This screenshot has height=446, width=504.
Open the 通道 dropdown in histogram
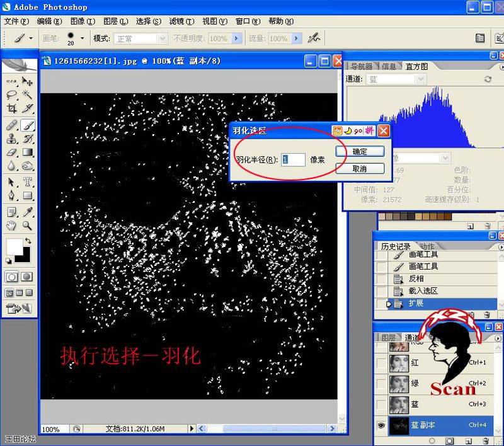[421, 79]
